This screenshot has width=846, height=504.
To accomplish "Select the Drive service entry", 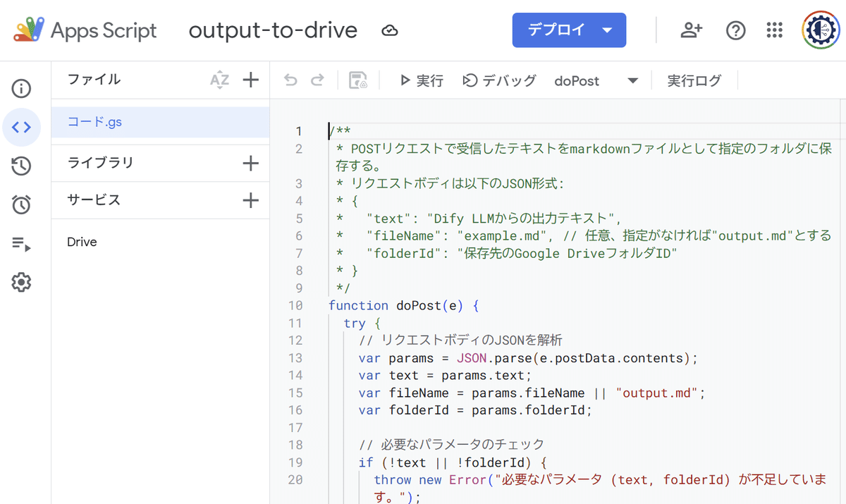I will coord(82,242).
